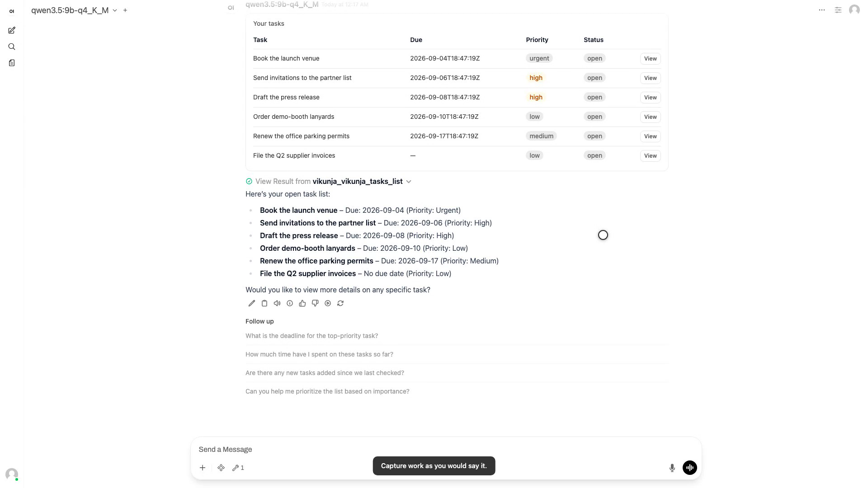Open notes icon in left sidebar
The width and height of the screenshot is (868, 488).
click(x=12, y=63)
